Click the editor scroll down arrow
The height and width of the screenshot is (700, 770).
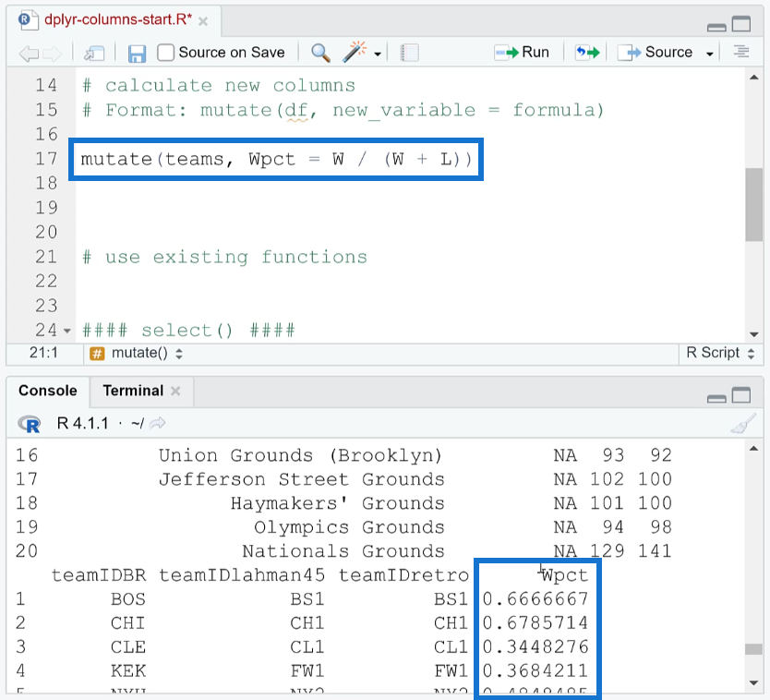click(754, 334)
